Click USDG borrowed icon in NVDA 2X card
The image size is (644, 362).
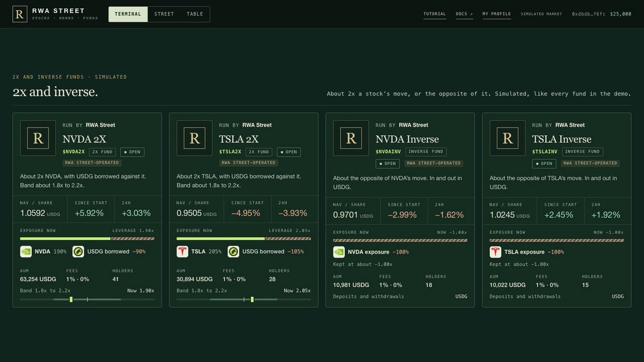(78, 252)
